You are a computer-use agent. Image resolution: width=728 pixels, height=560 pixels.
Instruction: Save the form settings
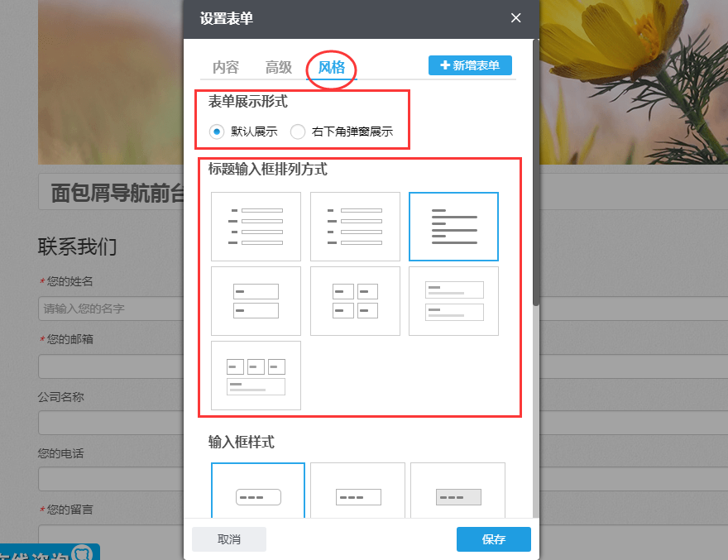[493, 538]
